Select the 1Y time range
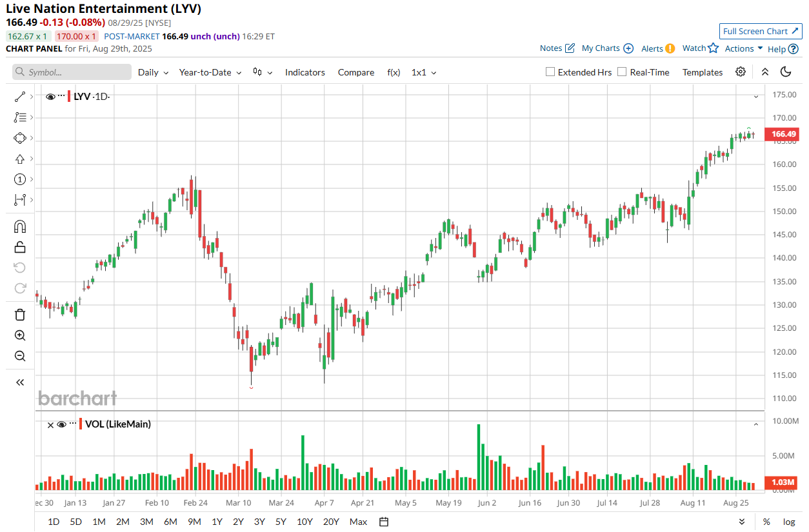The height and width of the screenshot is (532, 809). pyautogui.click(x=217, y=522)
